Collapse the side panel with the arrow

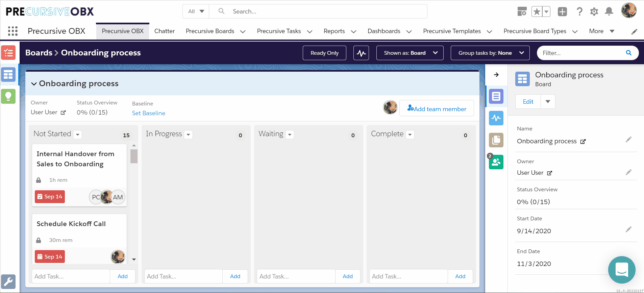(x=496, y=75)
